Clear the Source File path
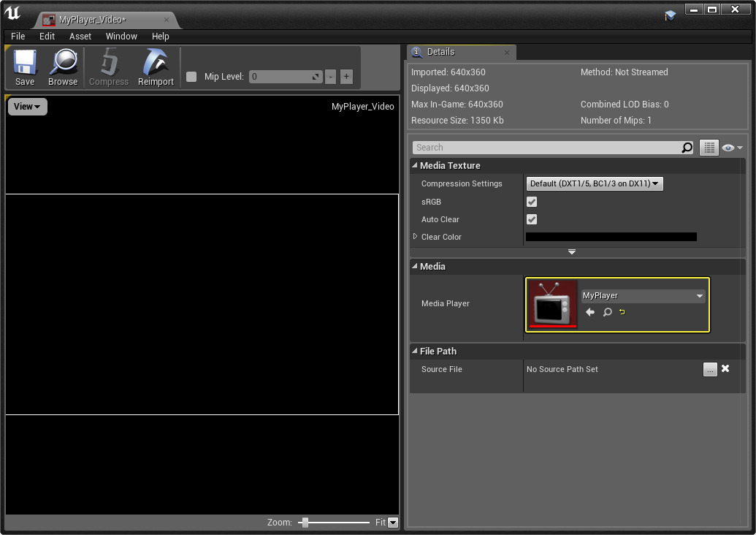 (725, 369)
